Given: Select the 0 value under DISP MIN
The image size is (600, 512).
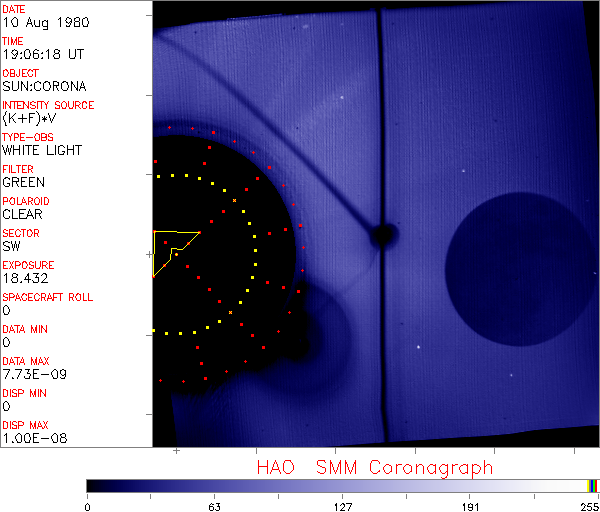Looking at the screenshot, I should coord(7,406).
